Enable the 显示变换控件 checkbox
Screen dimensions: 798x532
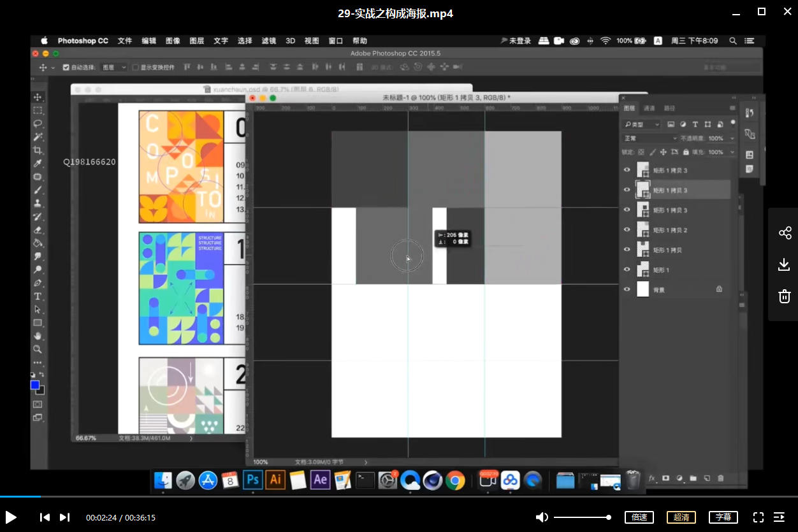tap(135, 68)
